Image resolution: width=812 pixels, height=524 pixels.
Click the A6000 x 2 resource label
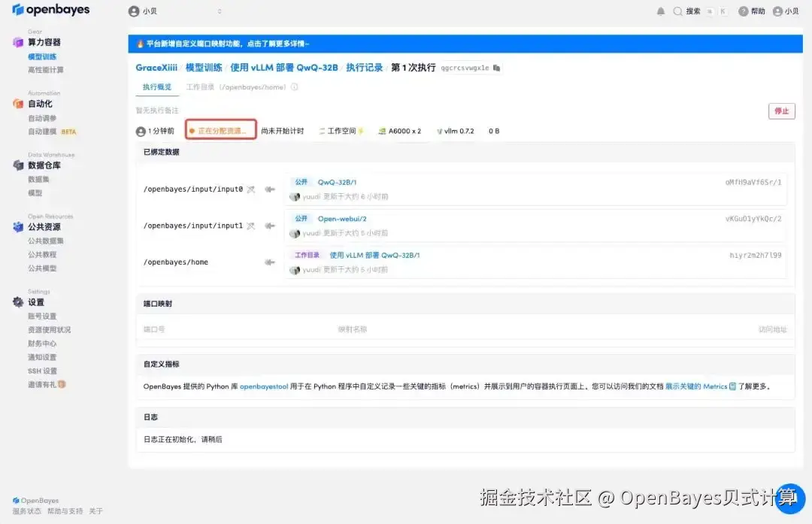click(x=400, y=131)
